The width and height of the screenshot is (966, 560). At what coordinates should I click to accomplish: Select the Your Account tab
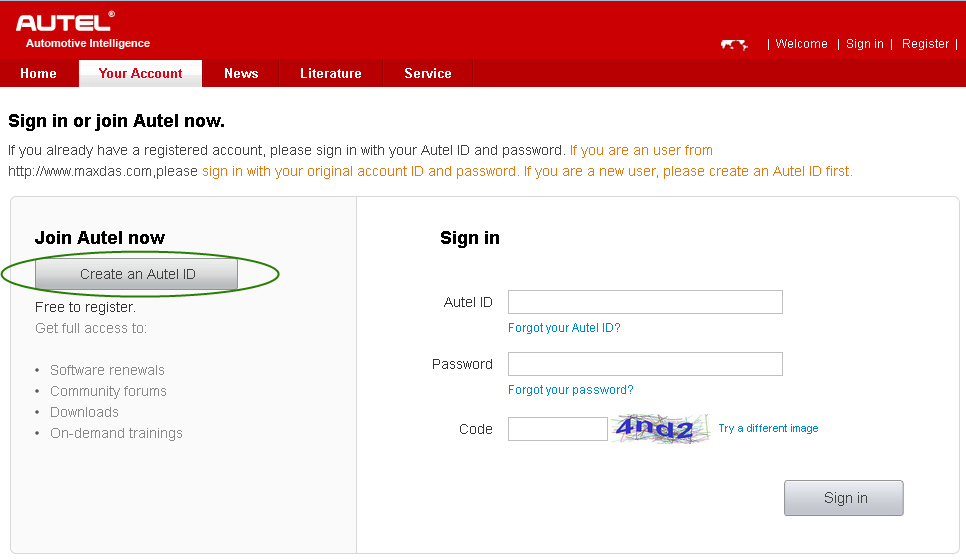pos(140,73)
